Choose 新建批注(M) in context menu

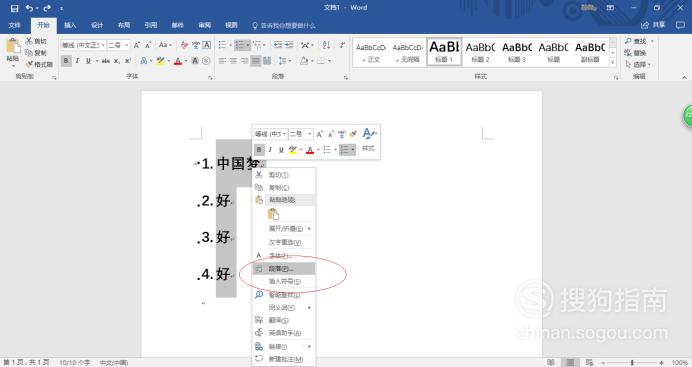[284, 359]
